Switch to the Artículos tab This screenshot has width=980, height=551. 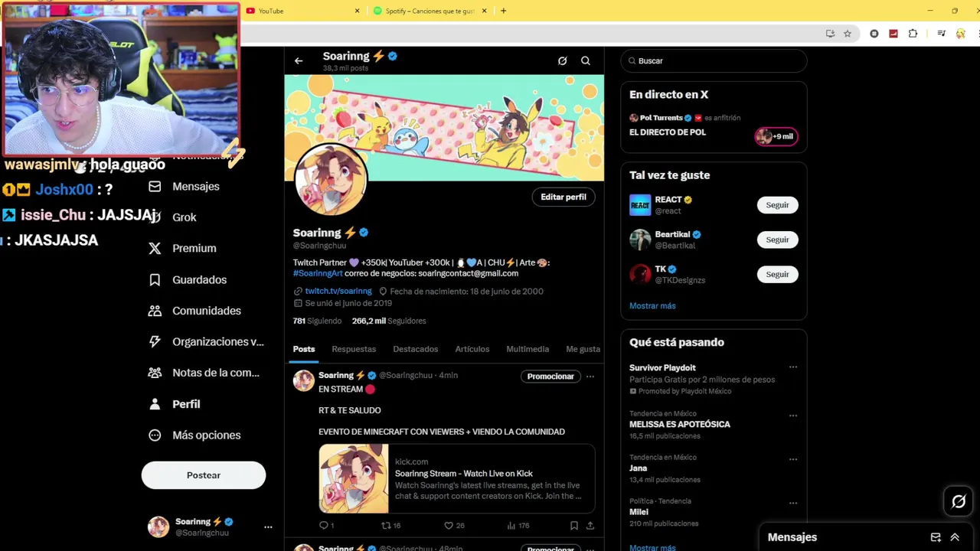click(x=472, y=350)
